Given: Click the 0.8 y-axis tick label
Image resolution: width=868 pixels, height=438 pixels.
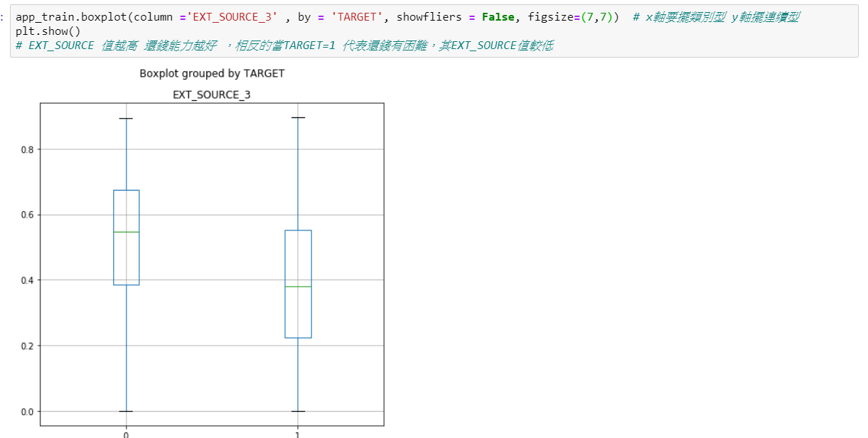Looking at the screenshot, I should tap(27, 149).
